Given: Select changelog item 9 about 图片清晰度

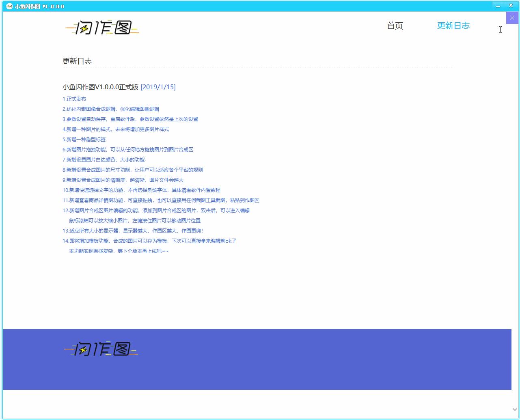Looking at the screenshot, I should [x=123, y=180].
